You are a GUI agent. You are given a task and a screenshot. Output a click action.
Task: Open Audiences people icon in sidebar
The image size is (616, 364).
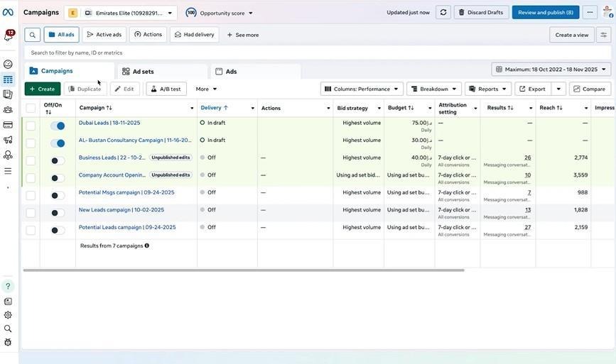click(8, 110)
